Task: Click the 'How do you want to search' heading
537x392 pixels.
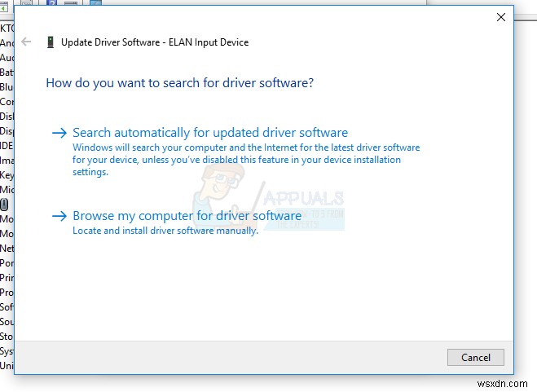Action: tap(180, 83)
